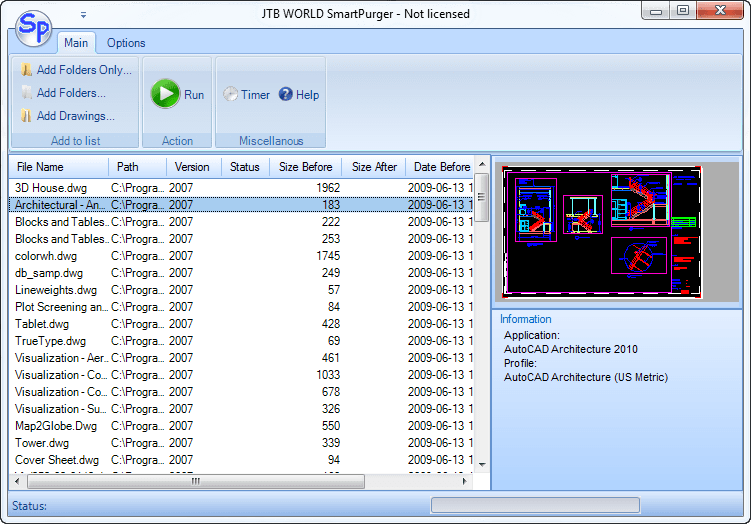Select Tower.dwg in the list
The image size is (751, 524).
tap(241, 443)
